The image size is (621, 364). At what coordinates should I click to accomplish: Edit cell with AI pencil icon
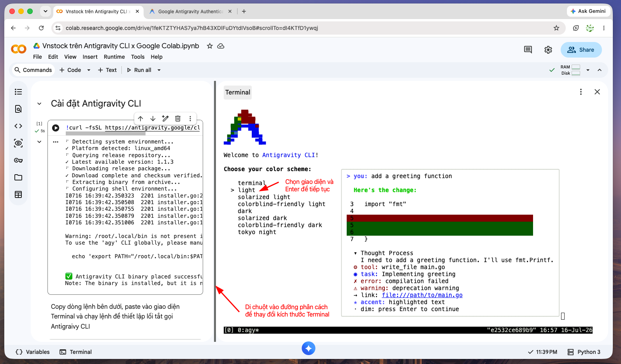click(165, 119)
